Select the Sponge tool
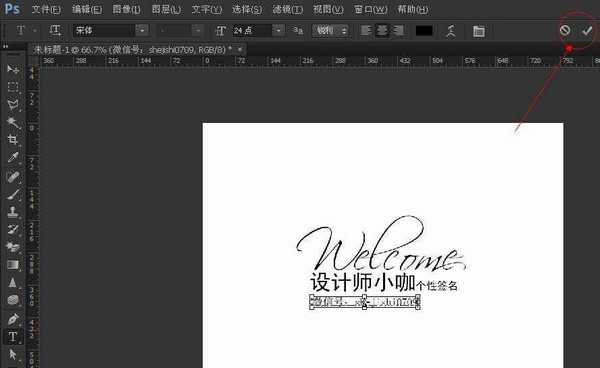Screen dimensions: 600x368 click(x=13, y=300)
